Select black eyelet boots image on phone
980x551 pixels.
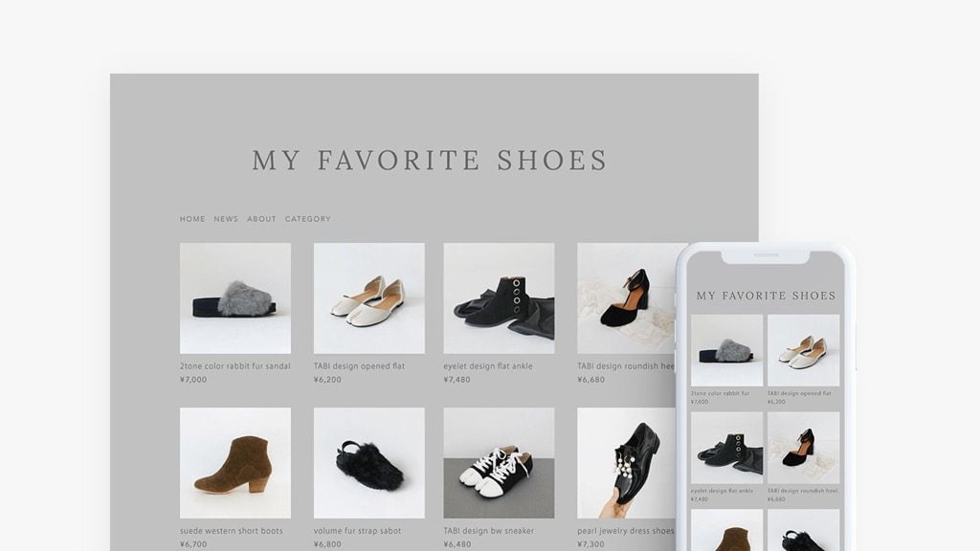point(727,448)
